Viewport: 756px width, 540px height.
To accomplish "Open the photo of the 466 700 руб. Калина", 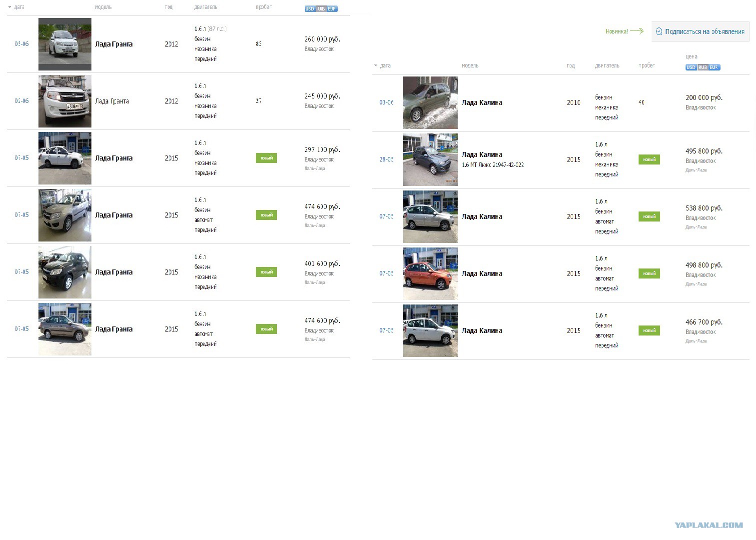I will [x=430, y=330].
